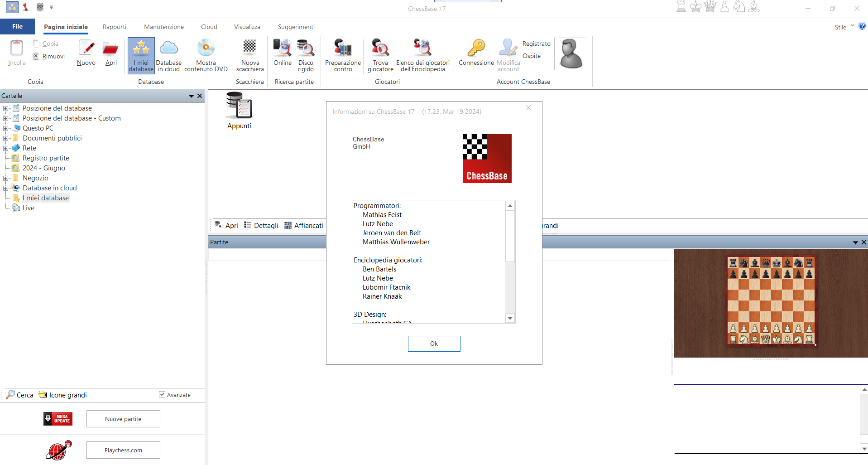868x465 pixels.
Task: Expand the Questo PC tree node
Action: click(6, 128)
